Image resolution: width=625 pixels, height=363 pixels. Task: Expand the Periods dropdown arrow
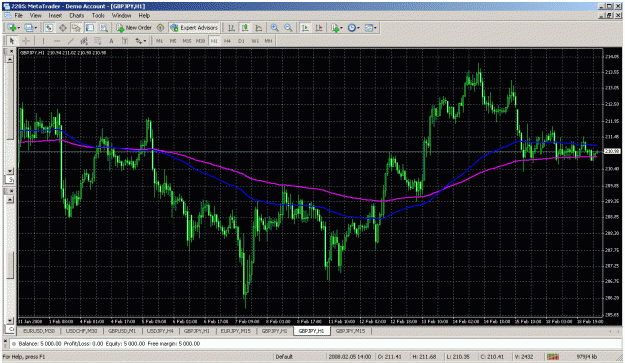tap(358, 28)
